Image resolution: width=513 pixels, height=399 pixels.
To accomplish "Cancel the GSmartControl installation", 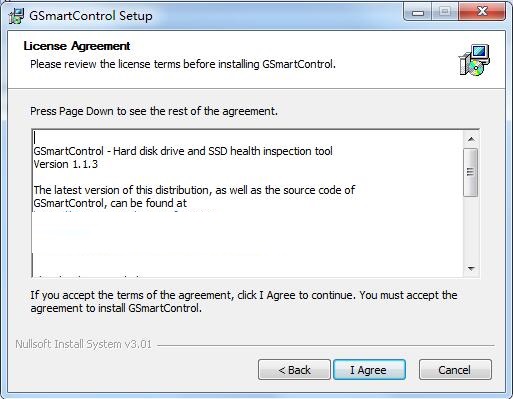I will [x=455, y=370].
